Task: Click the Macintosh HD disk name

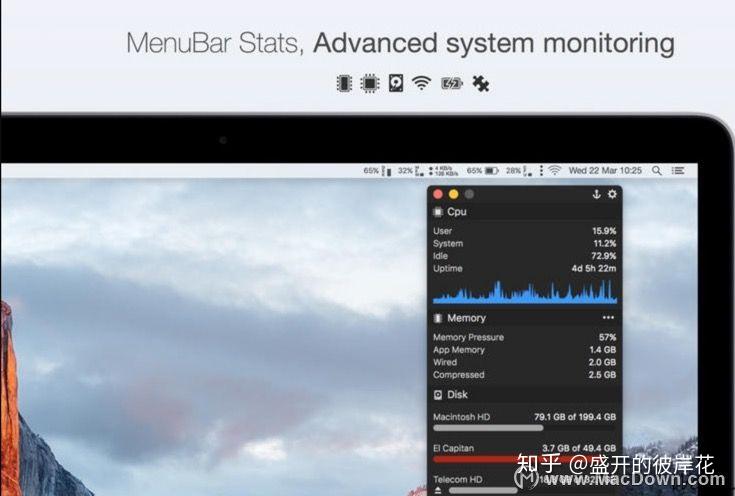Action: [461, 417]
